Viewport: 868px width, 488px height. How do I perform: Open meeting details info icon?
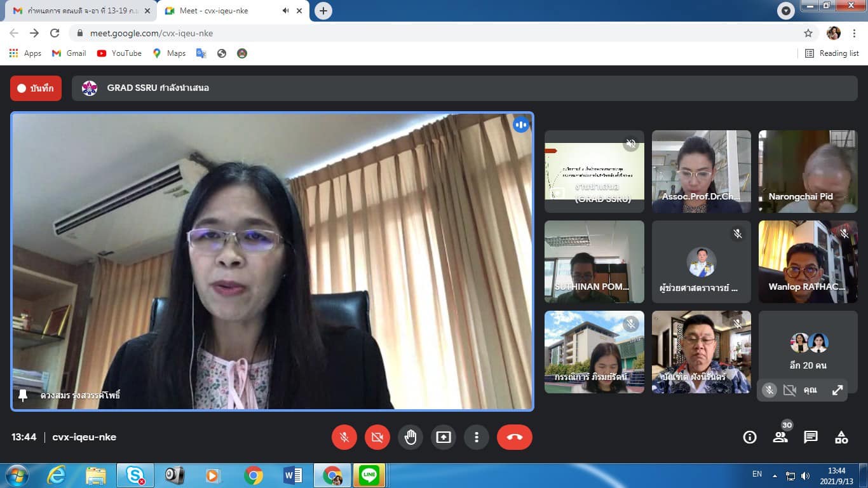[x=750, y=437]
